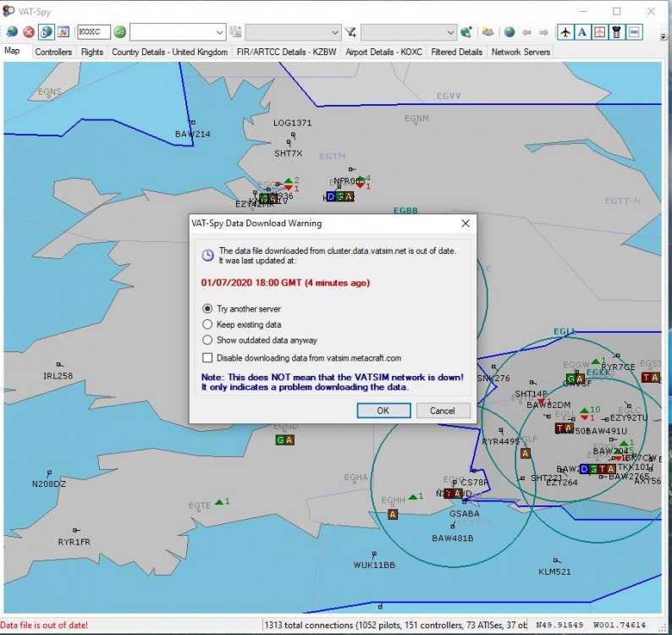672x635 pixels.
Task: Select 'Try another server' option
Action: click(208, 309)
